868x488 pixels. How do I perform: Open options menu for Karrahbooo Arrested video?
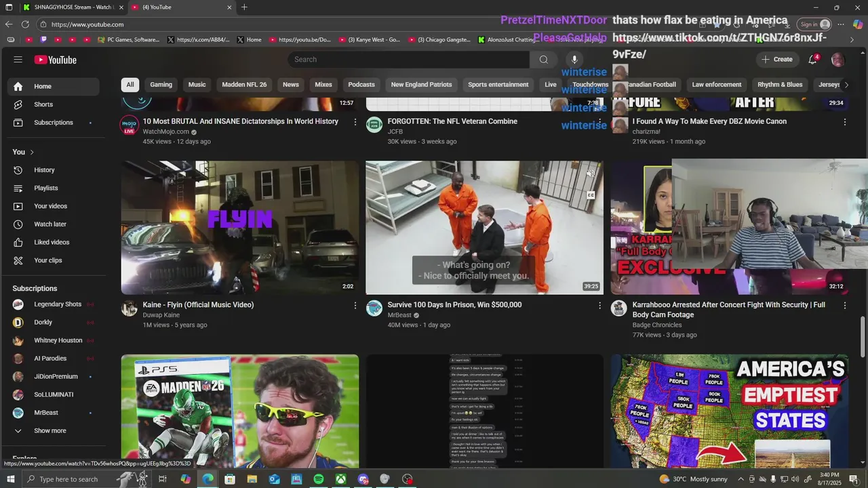click(845, 306)
